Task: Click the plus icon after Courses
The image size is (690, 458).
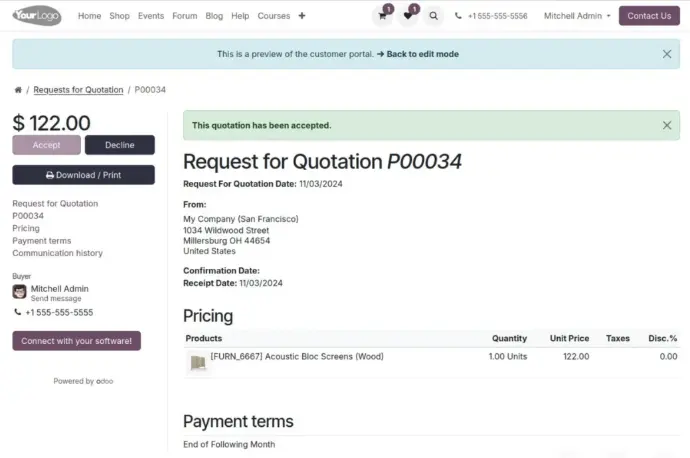Action: click(x=302, y=16)
